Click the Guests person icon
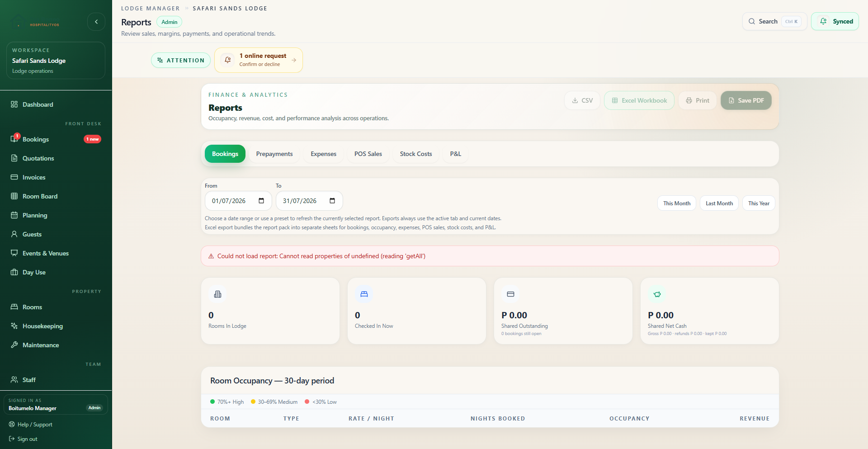The width and height of the screenshot is (868, 449). tap(14, 234)
